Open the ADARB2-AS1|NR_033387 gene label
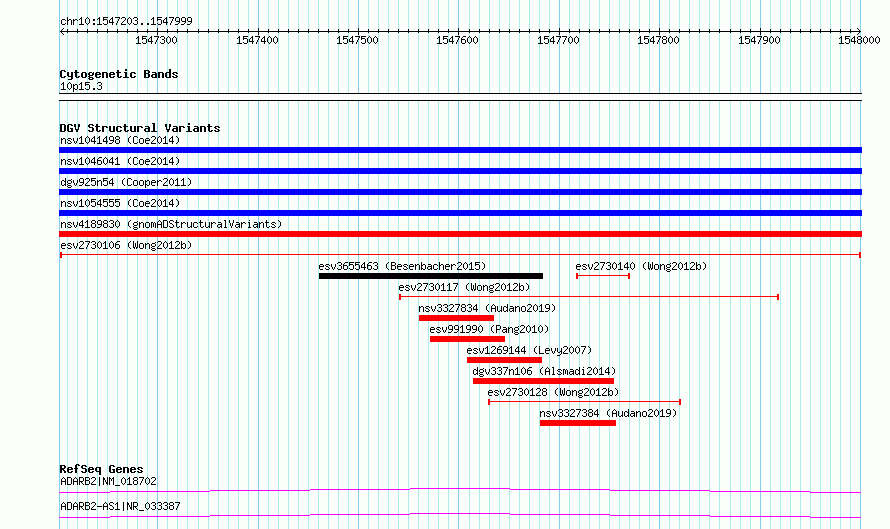The image size is (890, 529). coord(120,506)
